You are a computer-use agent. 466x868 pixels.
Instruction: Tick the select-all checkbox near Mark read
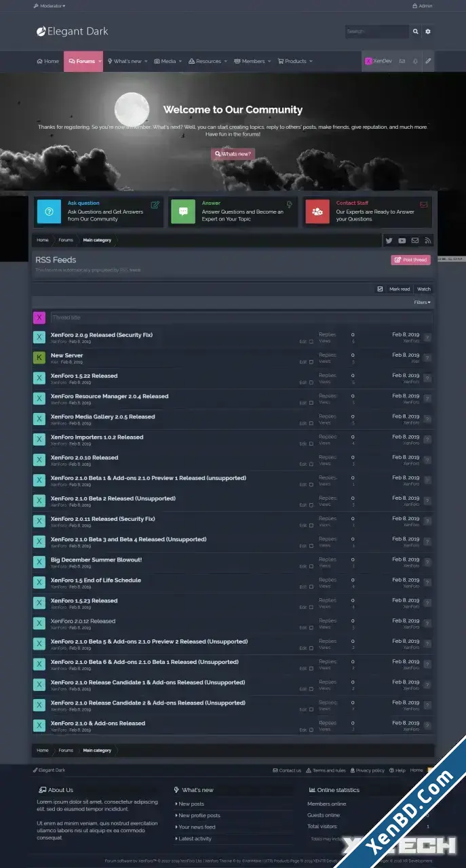point(380,289)
